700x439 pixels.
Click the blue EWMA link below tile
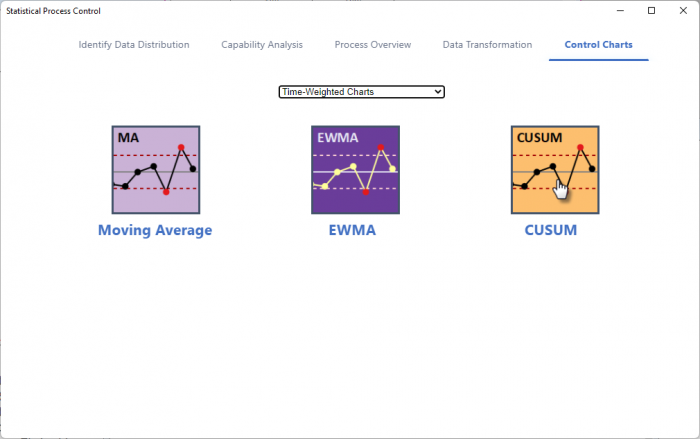click(352, 230)
